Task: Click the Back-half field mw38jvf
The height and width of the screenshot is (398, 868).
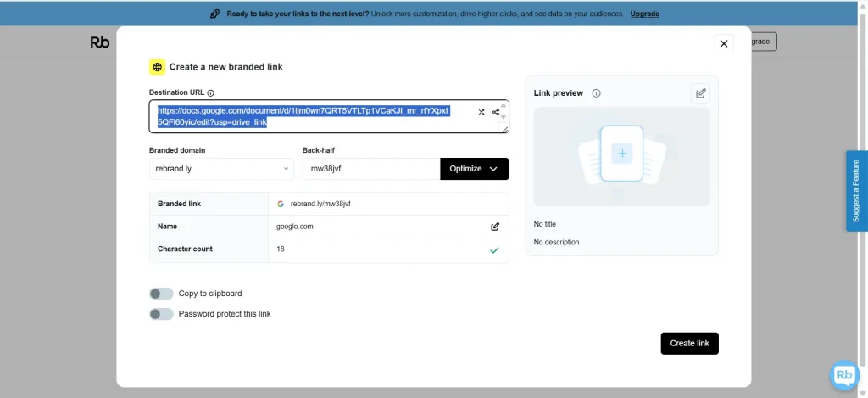Action: click(x=371, y=169)
